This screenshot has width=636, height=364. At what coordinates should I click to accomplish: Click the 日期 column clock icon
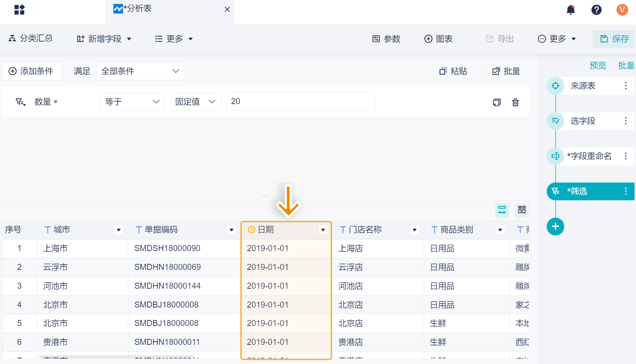point(251,230)
